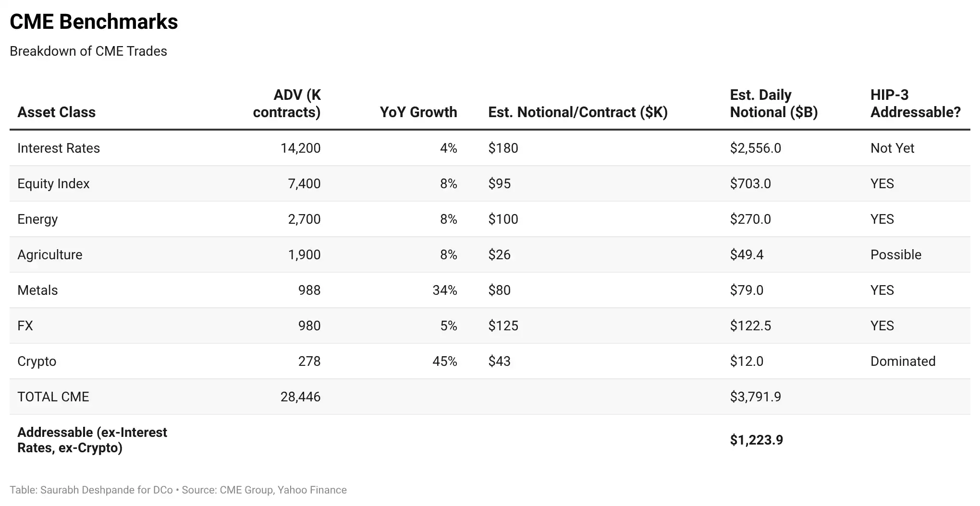Viewport: 980px width, 506px height.
Task: Click the "Equity Index" row label
Action: (x=53, y=183)
